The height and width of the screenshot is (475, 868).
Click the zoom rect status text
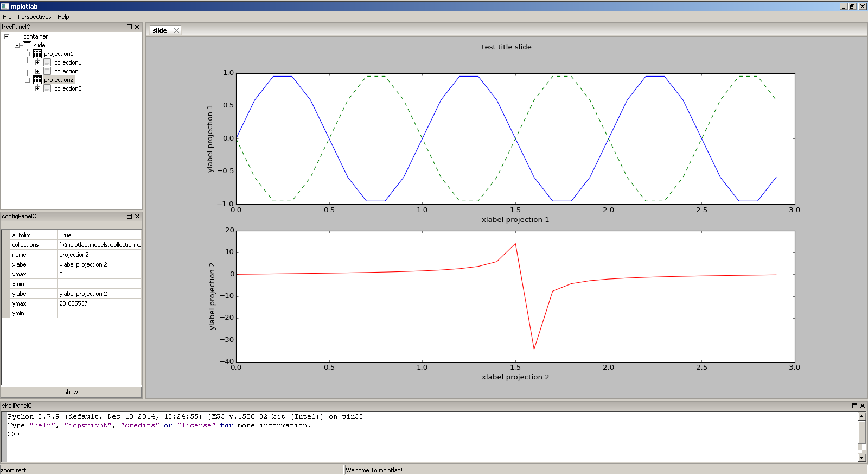(14, 470)
